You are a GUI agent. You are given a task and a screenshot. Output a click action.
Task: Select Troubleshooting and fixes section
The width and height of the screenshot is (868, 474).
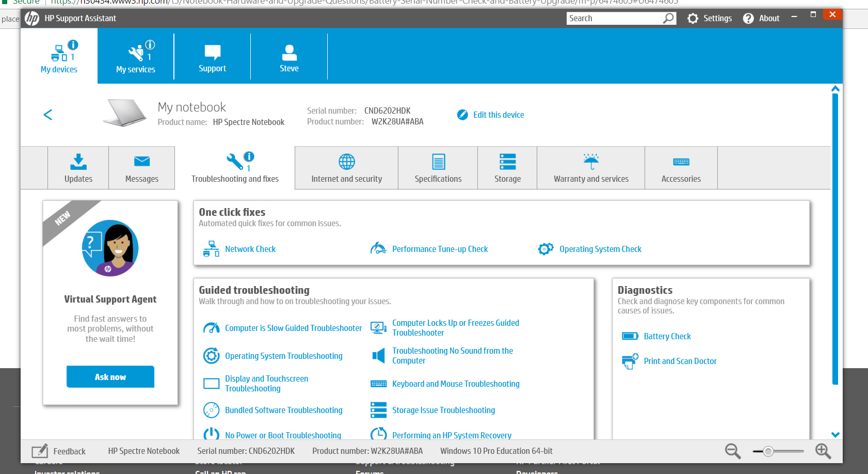[235, 168]
